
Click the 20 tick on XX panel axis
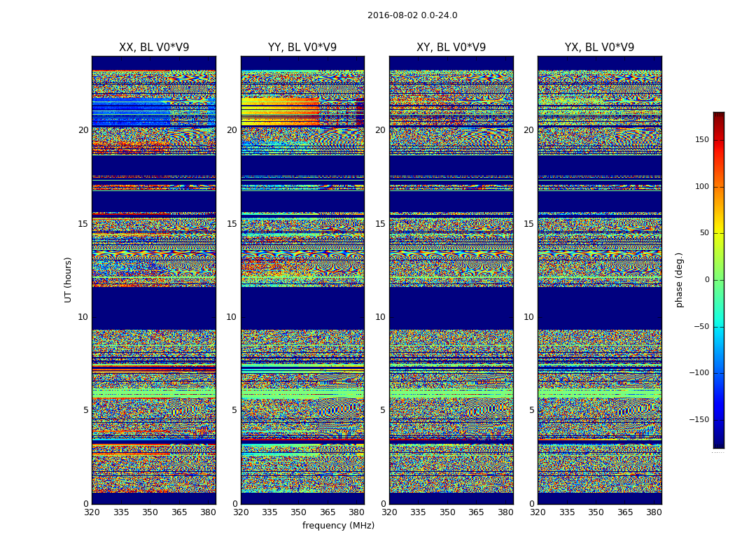point(83,130)
